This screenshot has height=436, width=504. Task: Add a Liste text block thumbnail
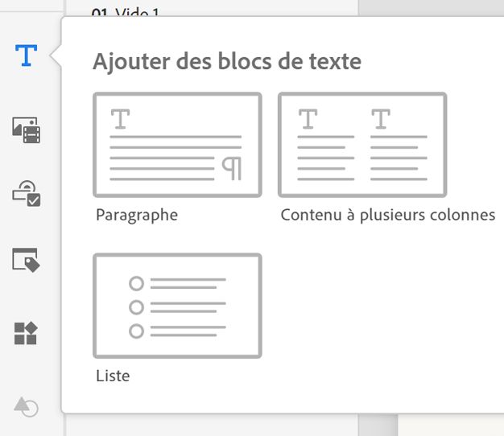coord(177,306)
